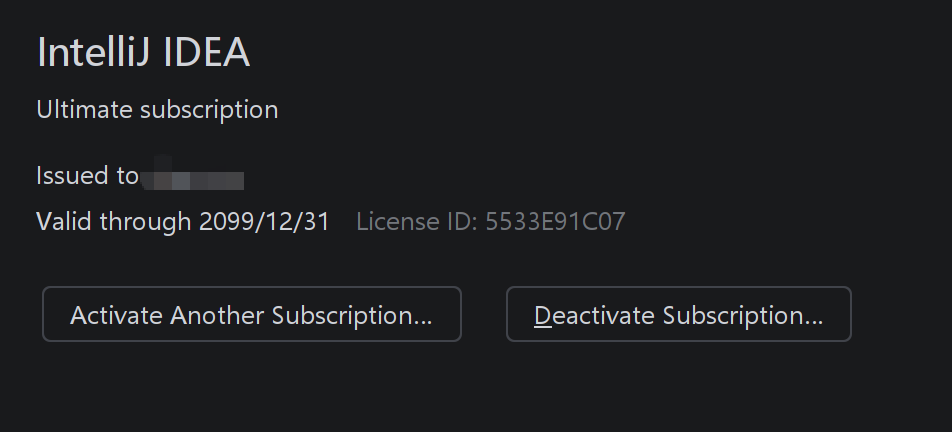Image resolution: width=952 pixels, height=432 pixels.
Task: Click the blurred licensee name
Action: pos(194,179)
